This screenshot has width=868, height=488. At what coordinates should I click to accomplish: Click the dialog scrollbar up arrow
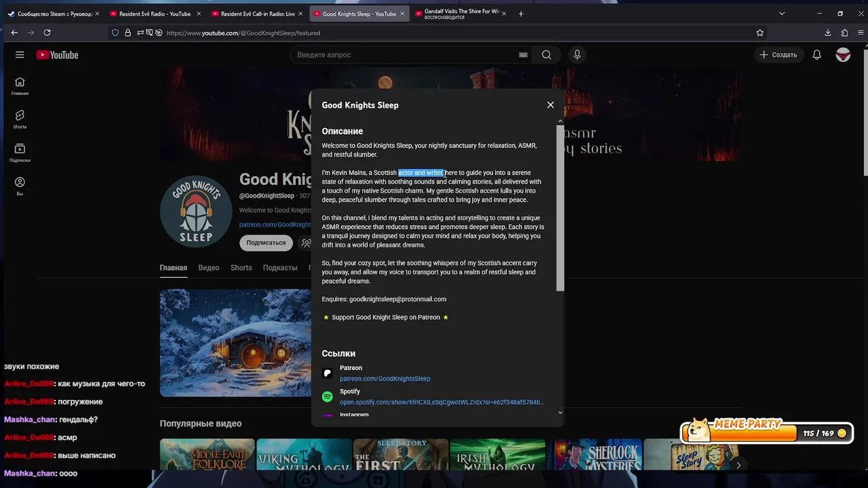(x=560, y=121)
